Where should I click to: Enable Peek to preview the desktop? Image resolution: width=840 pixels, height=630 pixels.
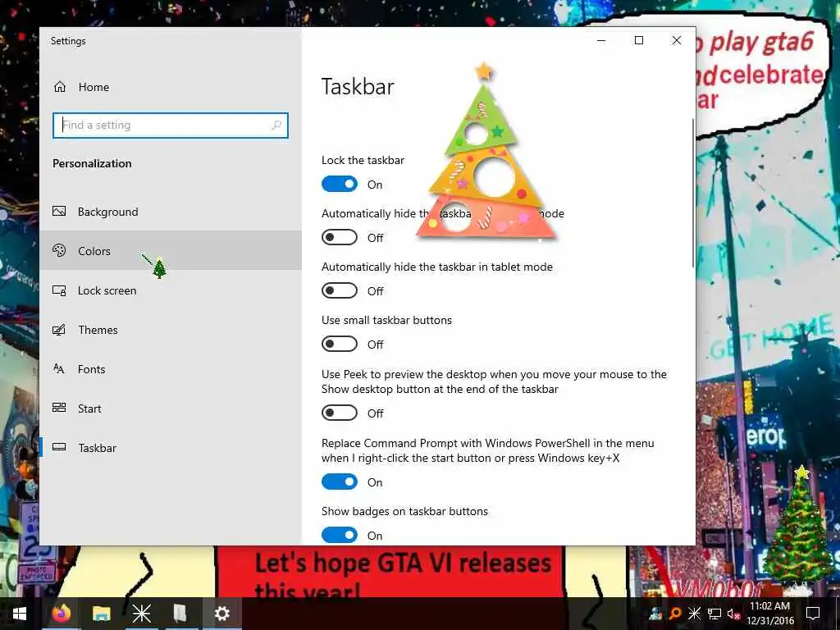pos(339,413)
